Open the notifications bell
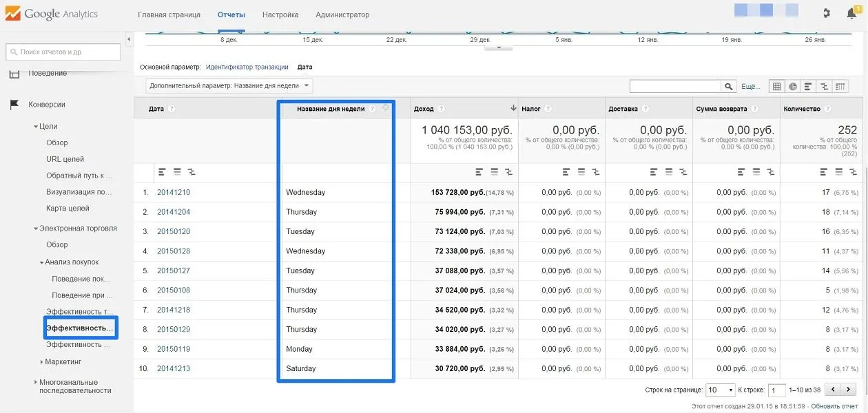Screen dimensions: 868x413 [x=852, y=14]
